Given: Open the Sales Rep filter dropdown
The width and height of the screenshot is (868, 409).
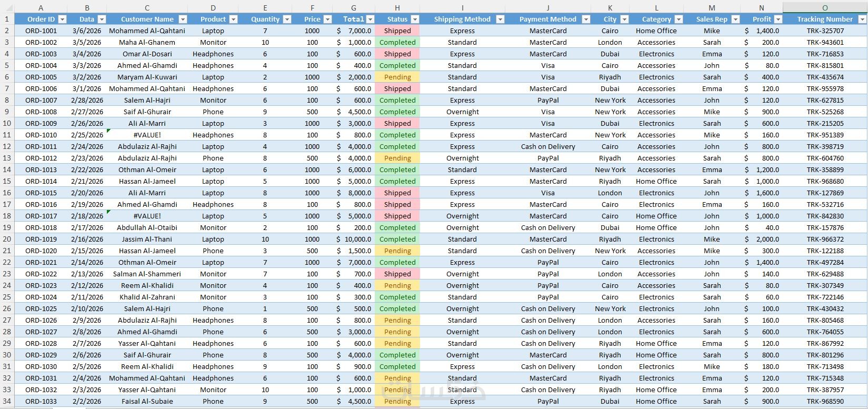Looking at the screenshot, I should click(x=735, y=19).
